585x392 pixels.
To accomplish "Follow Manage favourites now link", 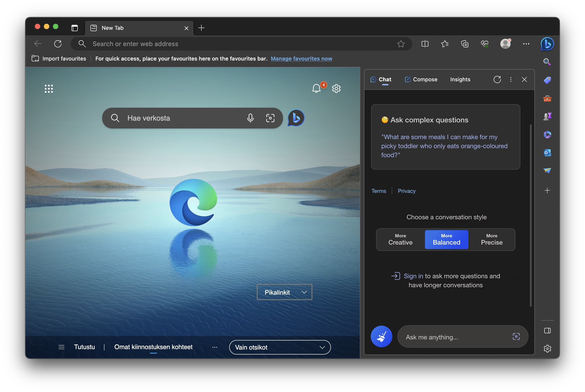I will pyautogui.click(x=301, y=58).
